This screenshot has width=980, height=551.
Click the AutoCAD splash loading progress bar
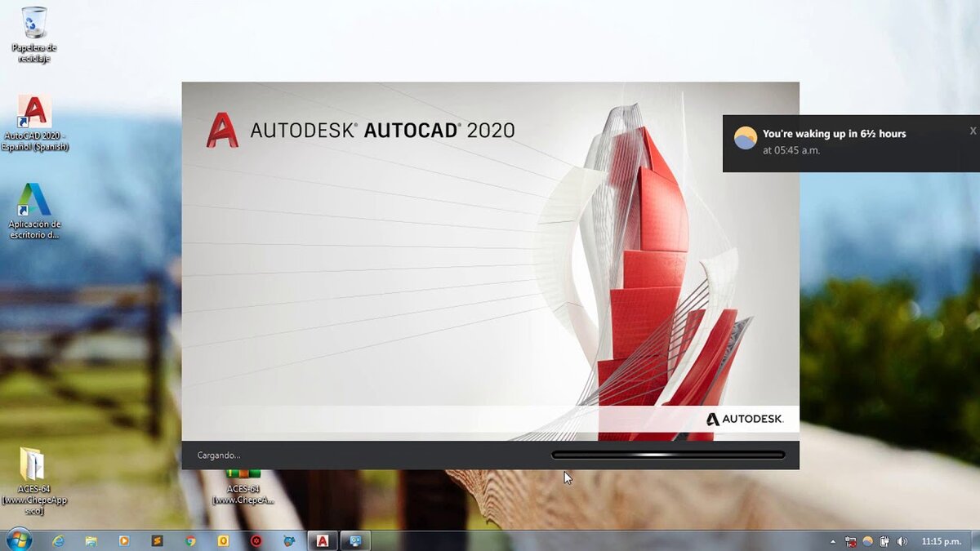[668, 455]
